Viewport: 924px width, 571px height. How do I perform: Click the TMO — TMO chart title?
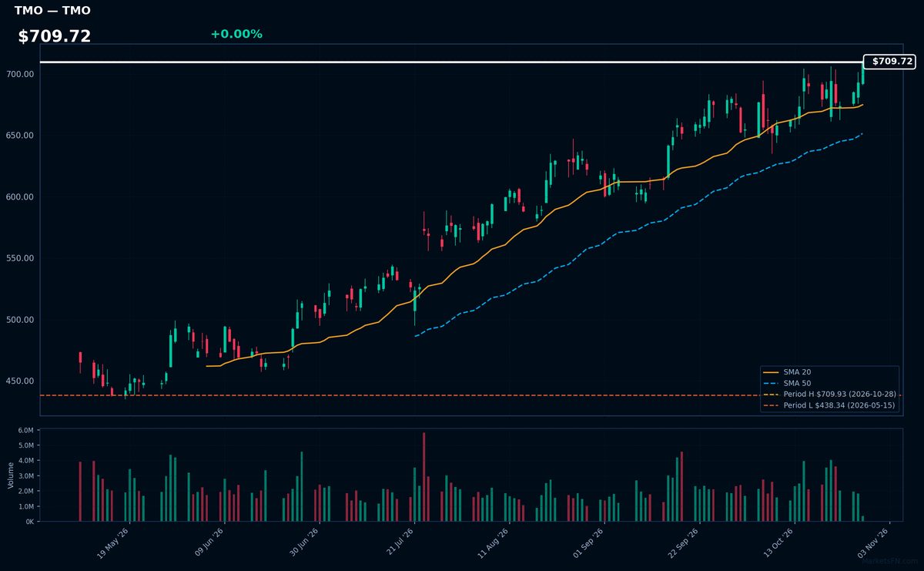(52, 11)
